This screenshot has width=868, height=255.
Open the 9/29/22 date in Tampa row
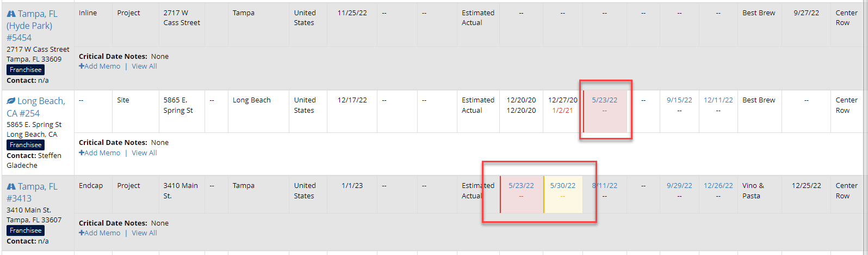[x=679, y=186]
